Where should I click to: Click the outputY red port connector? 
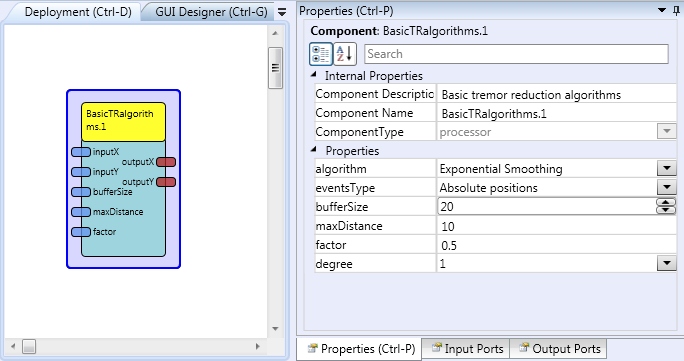(166, 182)
